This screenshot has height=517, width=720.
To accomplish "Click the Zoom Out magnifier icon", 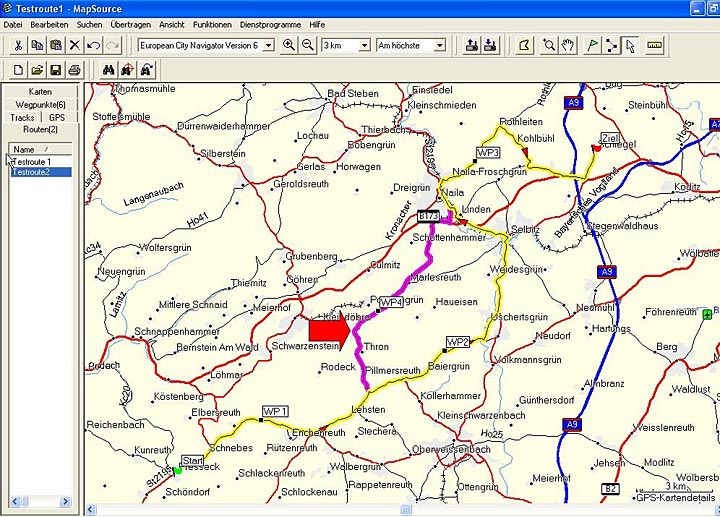I will [x=308, y=46].
